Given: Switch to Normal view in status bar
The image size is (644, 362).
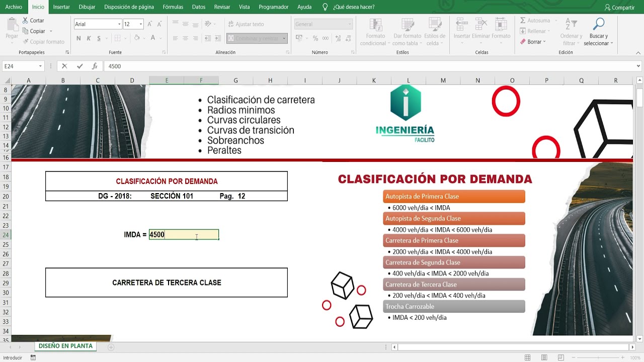Looking at the screenshot, I should [x=527, y=357].
